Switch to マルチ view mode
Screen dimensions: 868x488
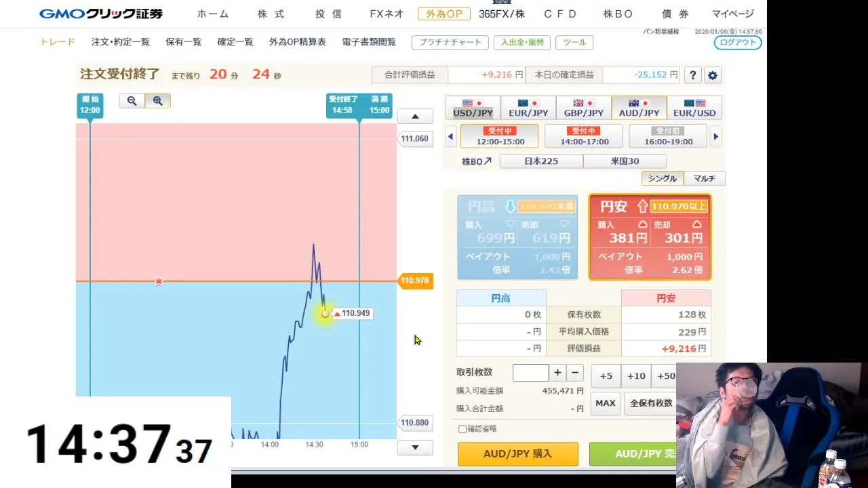(x=705, y=178)
